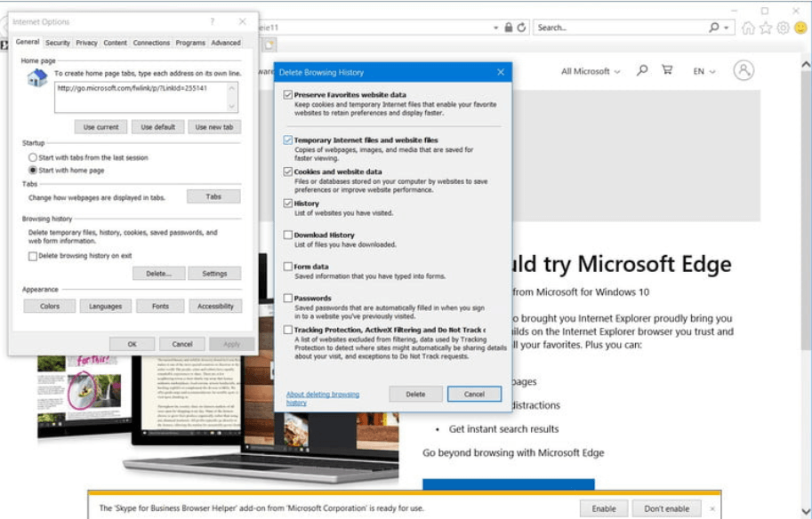The width and height of the screenshot is (812, 519).
Task: Check Tracking Protection checkbox
Action: pyautogui.click(x=288, y=330)
